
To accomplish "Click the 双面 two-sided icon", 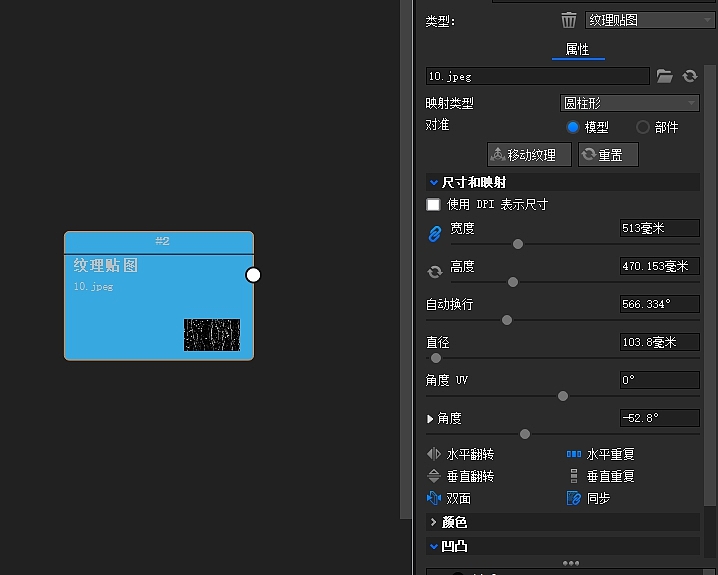I will click(x=434, y=498).
